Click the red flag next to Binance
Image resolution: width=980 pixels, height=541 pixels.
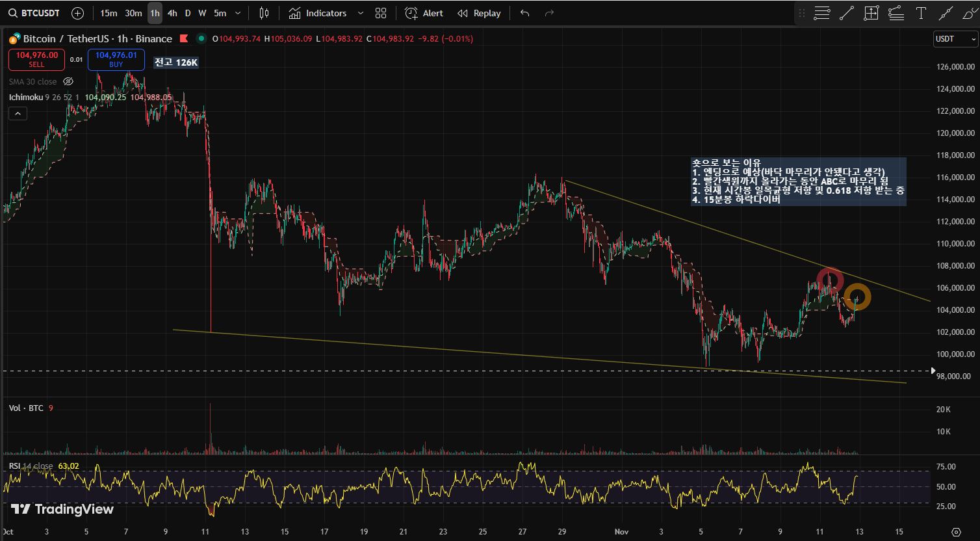(184, 39)
